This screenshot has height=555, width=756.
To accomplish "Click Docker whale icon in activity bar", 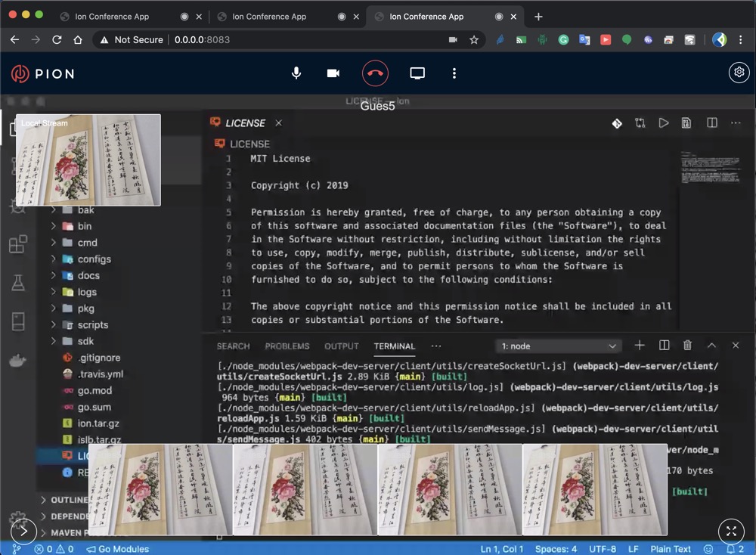I will 17,360.
